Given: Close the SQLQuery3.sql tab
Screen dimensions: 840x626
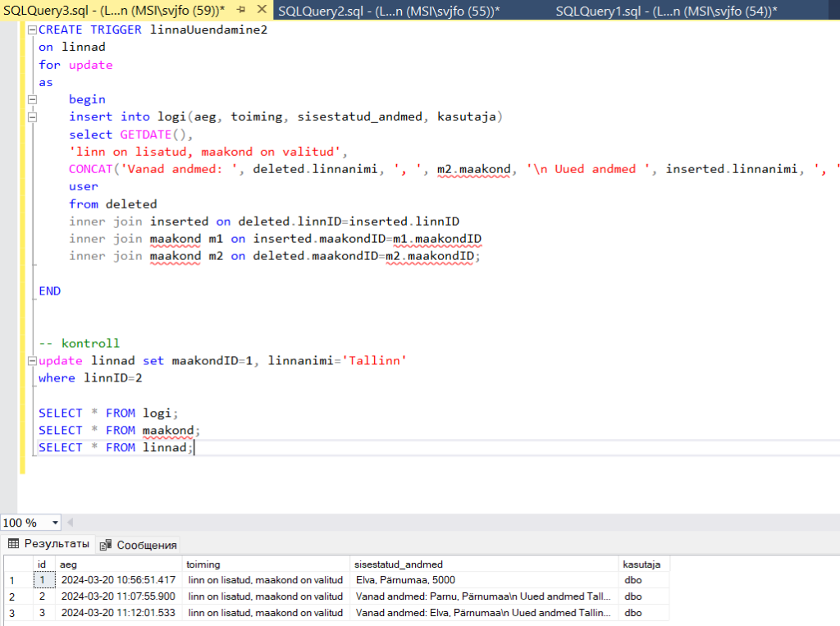Looking at the screenshot, I should pyautogui.click(x=262, y=9).
